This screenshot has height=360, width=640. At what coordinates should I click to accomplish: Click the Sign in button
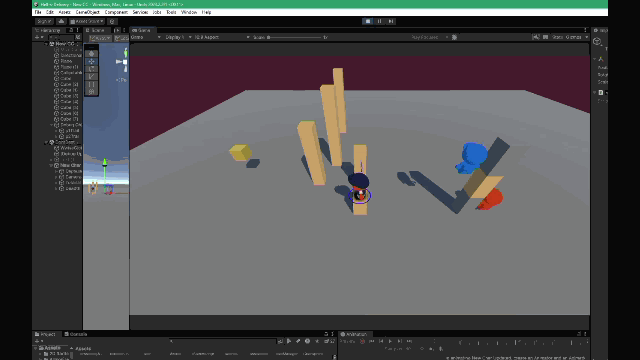point(44,21)
